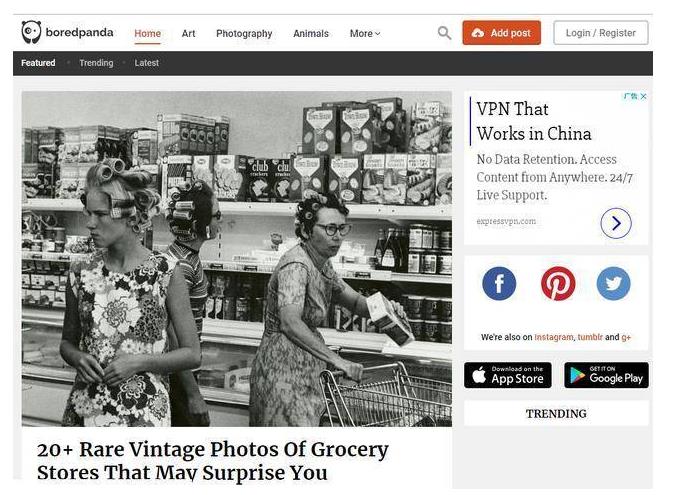Click the Add post button
This screenshot has height=495, width=679.
[501, 33]
